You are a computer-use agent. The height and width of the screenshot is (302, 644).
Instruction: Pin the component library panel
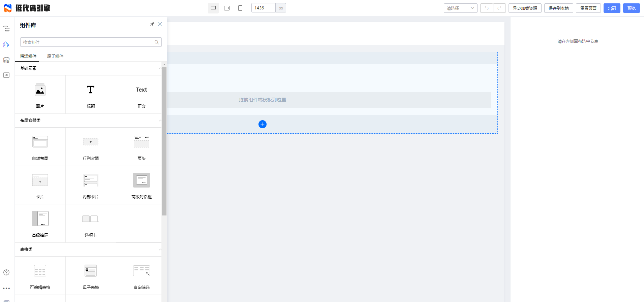[152, 24]
